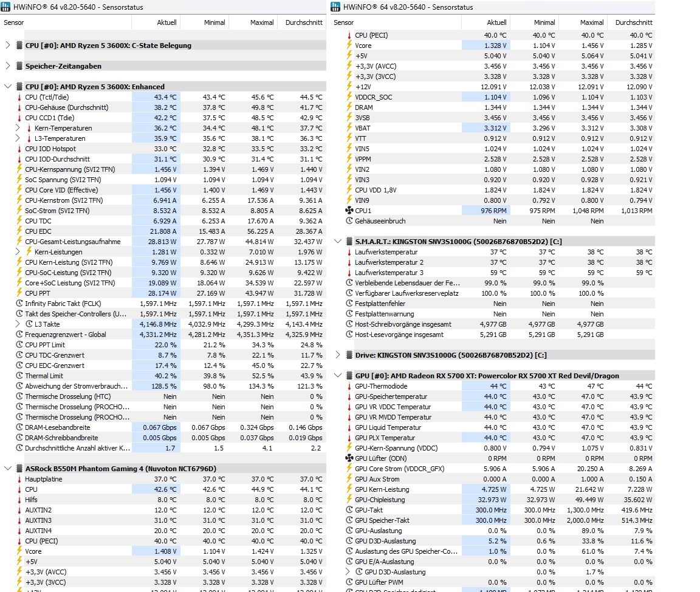Click the 4,331.2 MHz Frequenzgrenzwert value

tap(158, 335)
